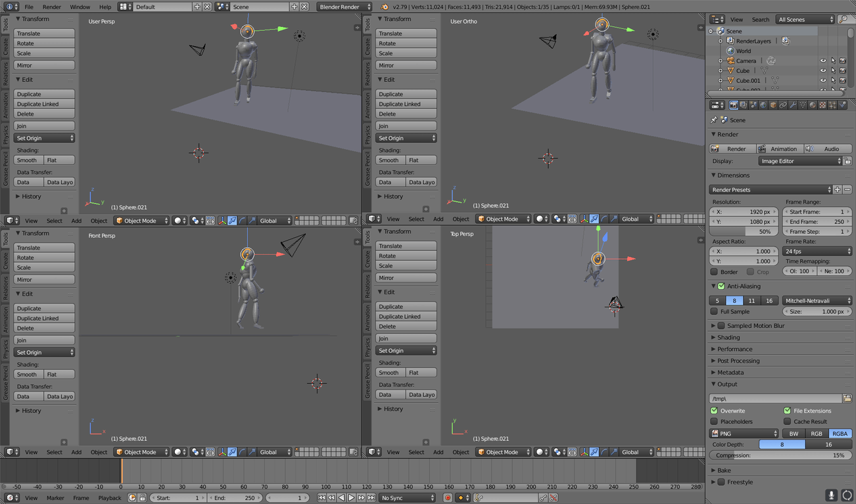Image resolution: width=856 pixels, height=504 pixels.
Task: Open the World properties tab icon
Action: pyautogui.click(x=763, y=105)
